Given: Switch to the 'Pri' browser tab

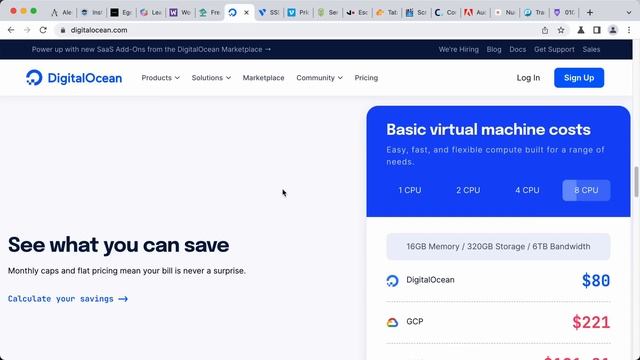Looking at the screenshot, I should (x=298, y=13).
